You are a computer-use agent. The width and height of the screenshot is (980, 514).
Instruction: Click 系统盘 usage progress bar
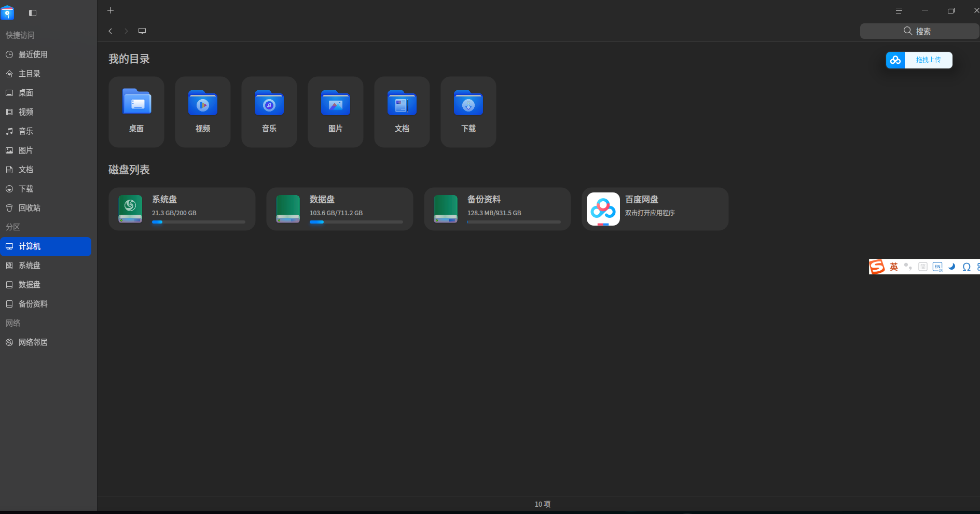(199, 222)
